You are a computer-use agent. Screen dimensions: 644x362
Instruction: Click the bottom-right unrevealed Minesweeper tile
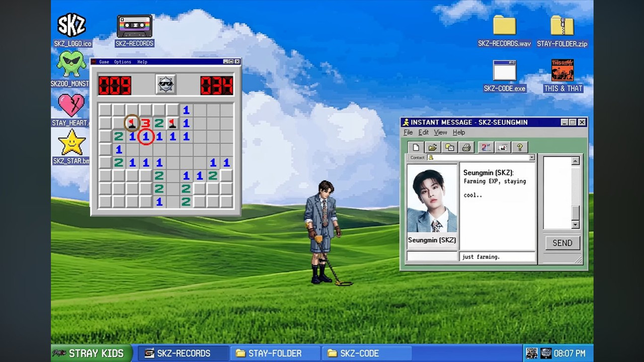[x=227, y=202]
